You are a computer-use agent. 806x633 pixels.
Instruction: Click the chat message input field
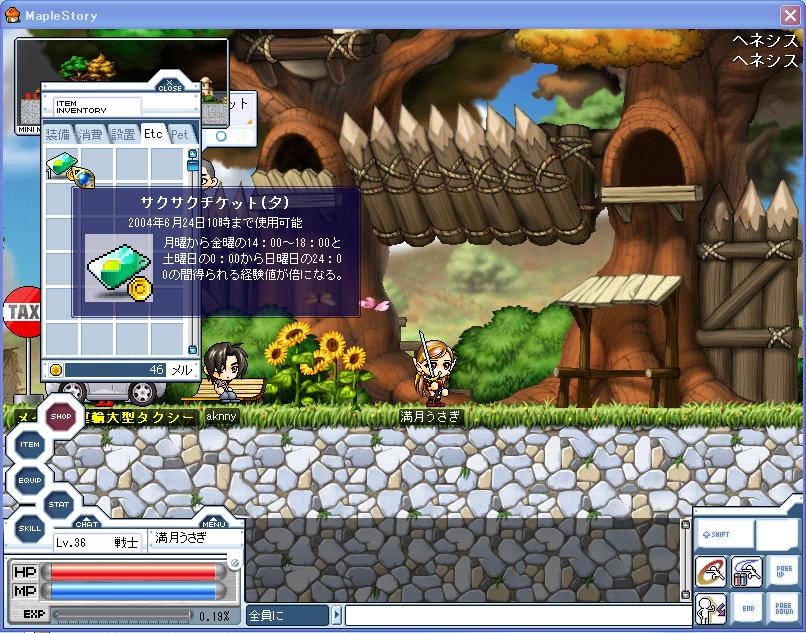[x=510, y=615]
